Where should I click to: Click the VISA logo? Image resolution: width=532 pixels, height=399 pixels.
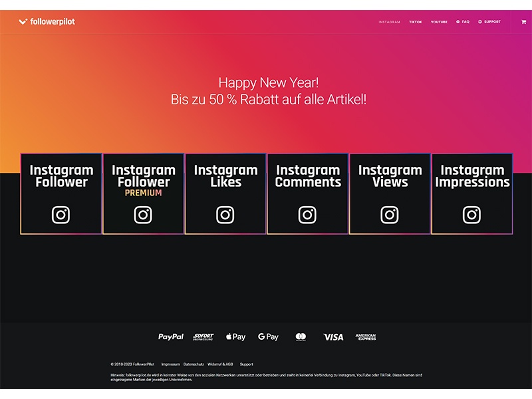333,337
